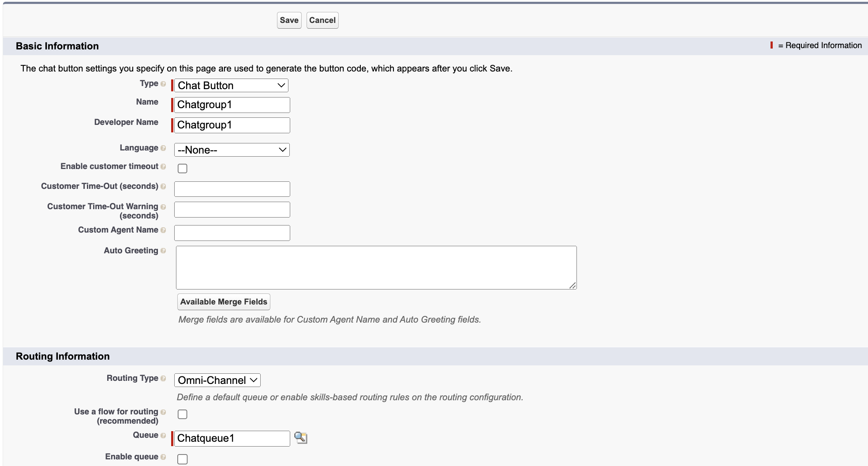Focus the Developer Name field

(232, 125)
